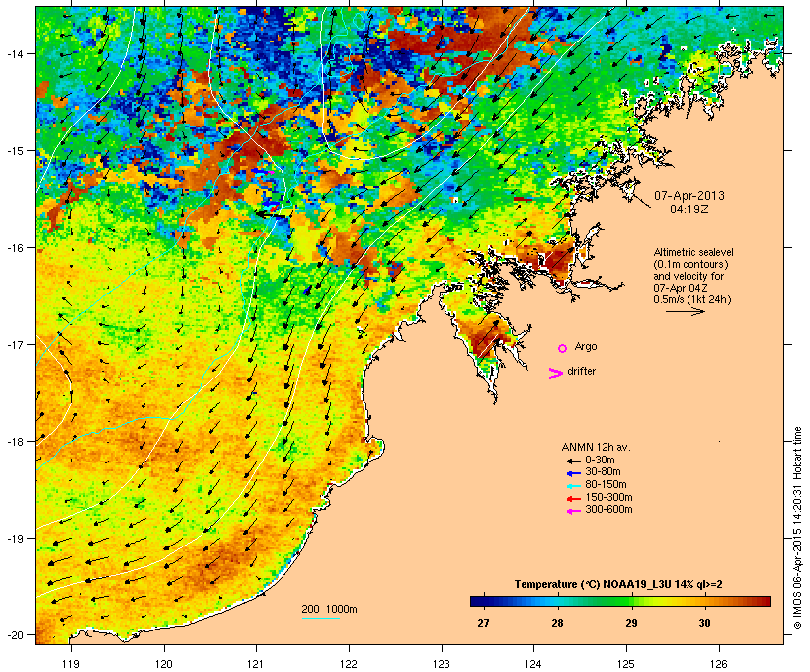
Task: Click the '0-30m' depth label
Action: pos(600,461)
